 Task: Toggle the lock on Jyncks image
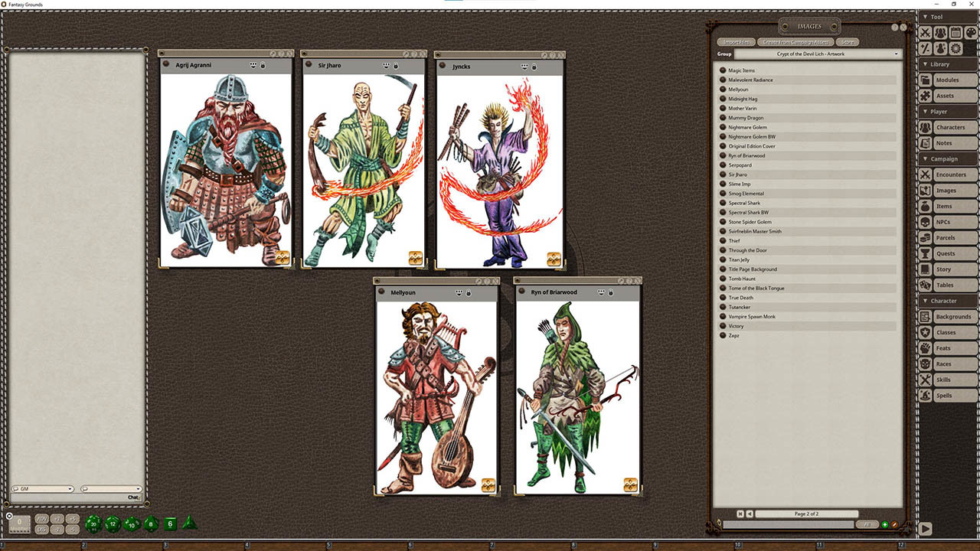[534, 67]
